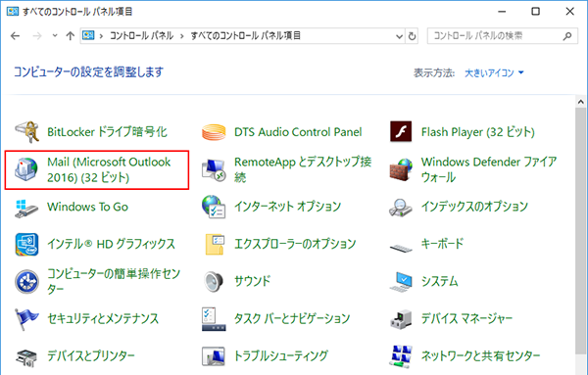Click the vertical scrollbar thumb
This screenshot has width=588, height=375.
(x=581, y=230)
